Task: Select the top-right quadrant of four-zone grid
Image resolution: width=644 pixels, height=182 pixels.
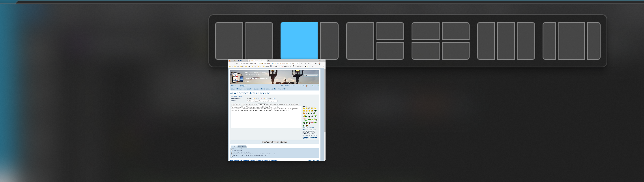Action: pyautogui.click(x=456, y=31)
